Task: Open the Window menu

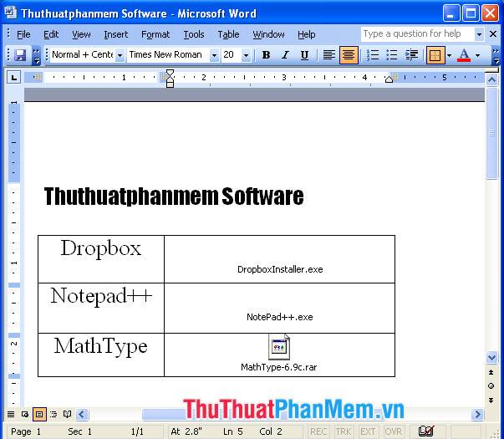Action: click(268, 34)
